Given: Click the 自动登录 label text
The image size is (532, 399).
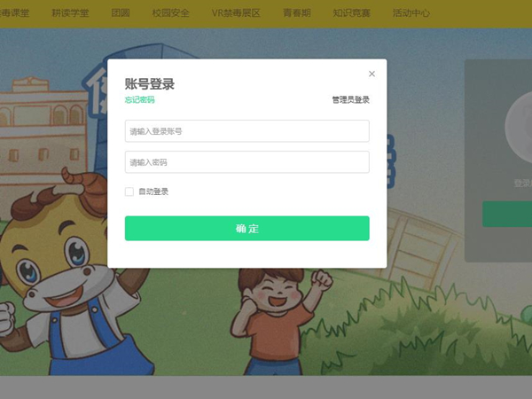Looking at the screenshot, I should 153,192.
